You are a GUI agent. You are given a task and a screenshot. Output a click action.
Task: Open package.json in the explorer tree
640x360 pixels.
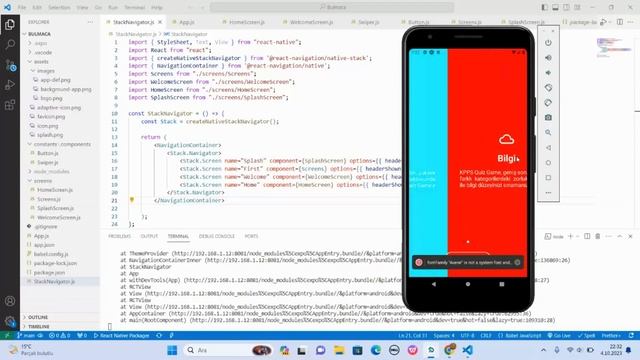pyautogui.click(x=49, y=272)
